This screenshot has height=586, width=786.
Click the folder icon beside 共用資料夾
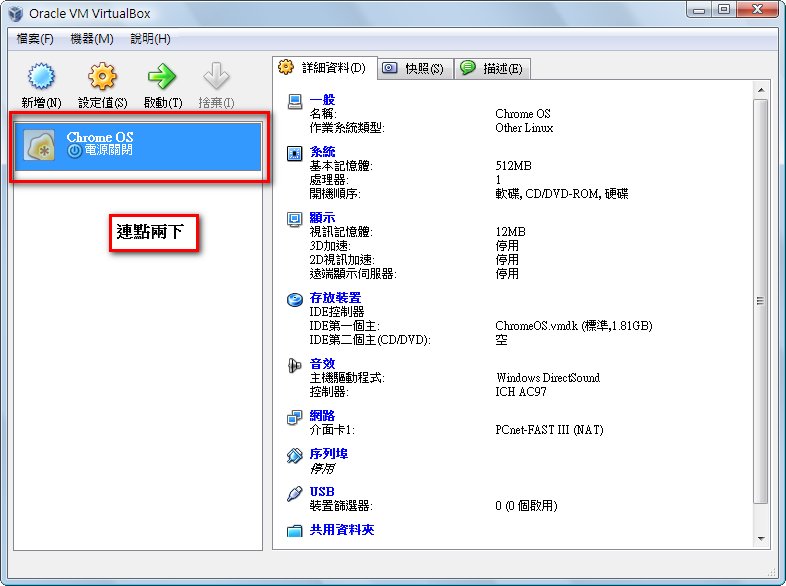tap(295, 531)
